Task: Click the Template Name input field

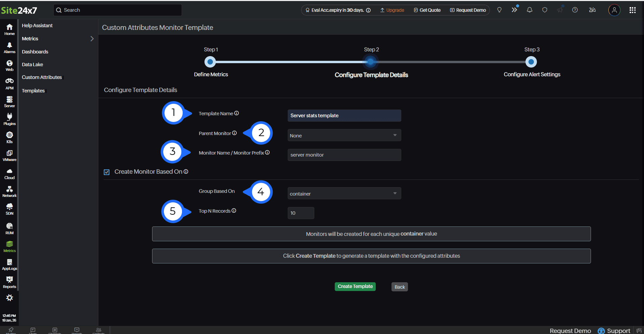Action: pyautogui.click(x=344, y=116)
